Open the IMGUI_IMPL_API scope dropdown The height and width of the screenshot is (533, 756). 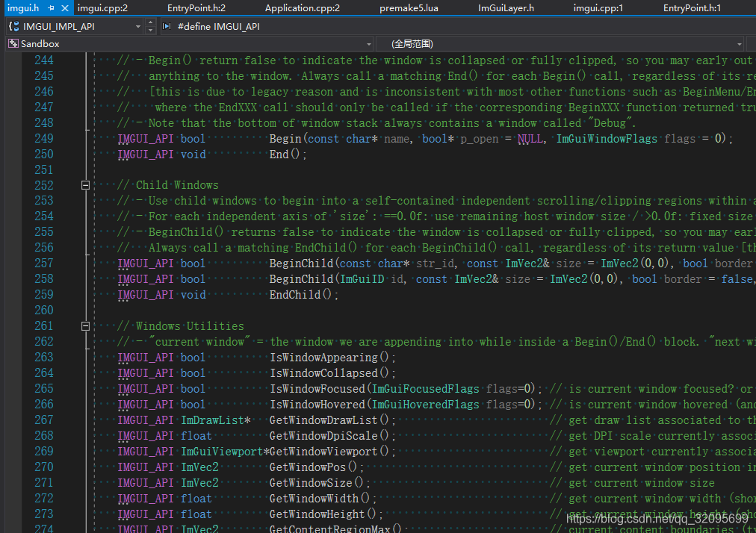point(138,27)
